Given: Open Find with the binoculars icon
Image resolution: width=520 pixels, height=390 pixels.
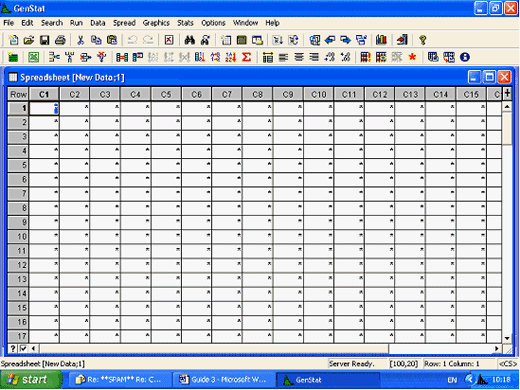Looking at the screenshot, I should (190, 40).
